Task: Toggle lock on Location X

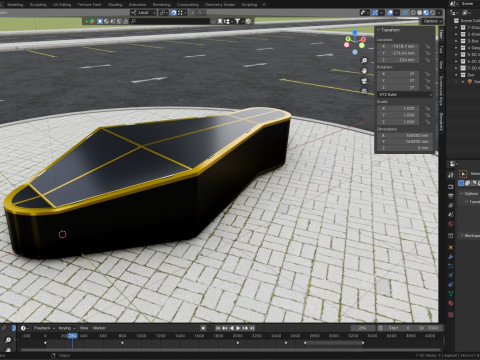Action: click(x=427, y=46)
